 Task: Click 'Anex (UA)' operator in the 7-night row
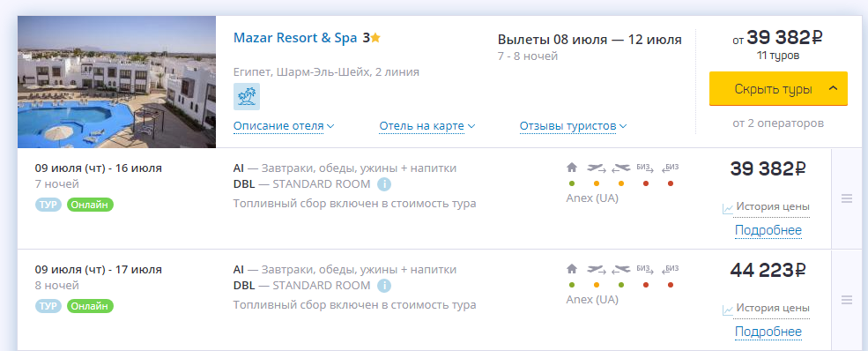592,198
